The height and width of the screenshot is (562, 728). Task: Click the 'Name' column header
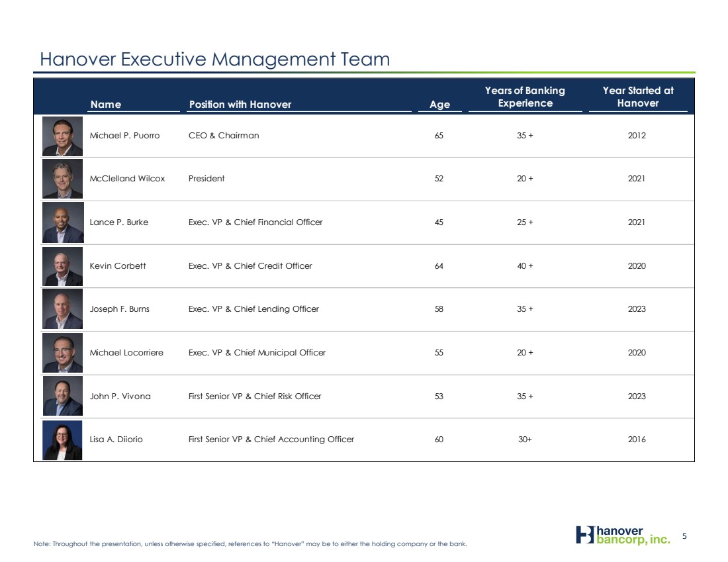coord(106,105)
